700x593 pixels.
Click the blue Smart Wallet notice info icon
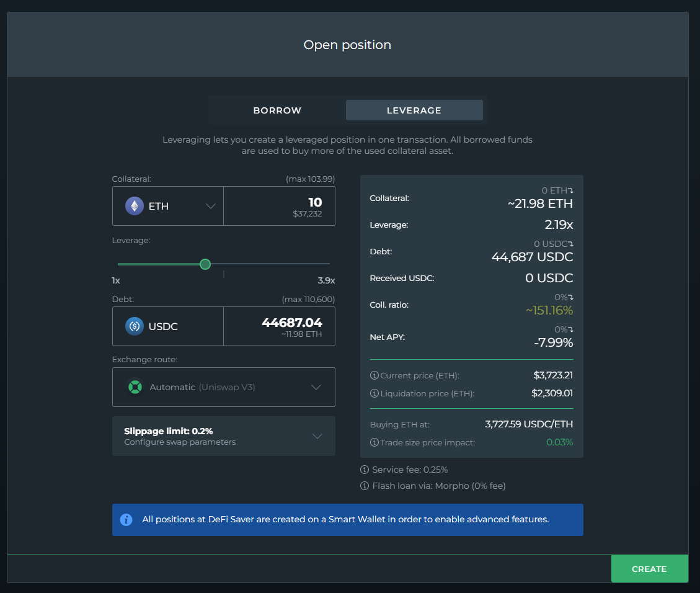pos(126,519)
